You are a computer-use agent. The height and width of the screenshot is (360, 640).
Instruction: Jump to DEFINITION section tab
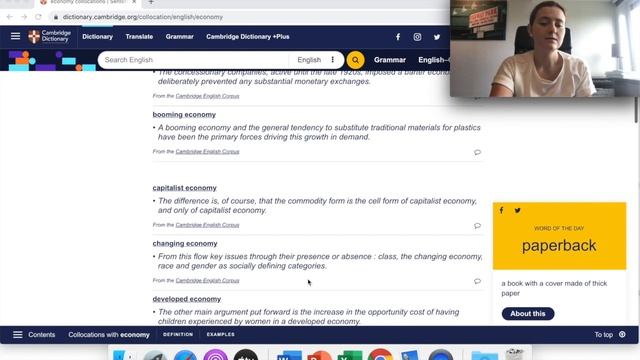(x=178, y=334)
